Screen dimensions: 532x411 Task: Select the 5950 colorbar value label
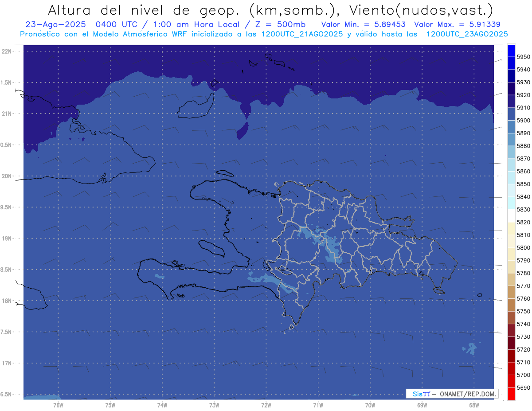point(523,57)
